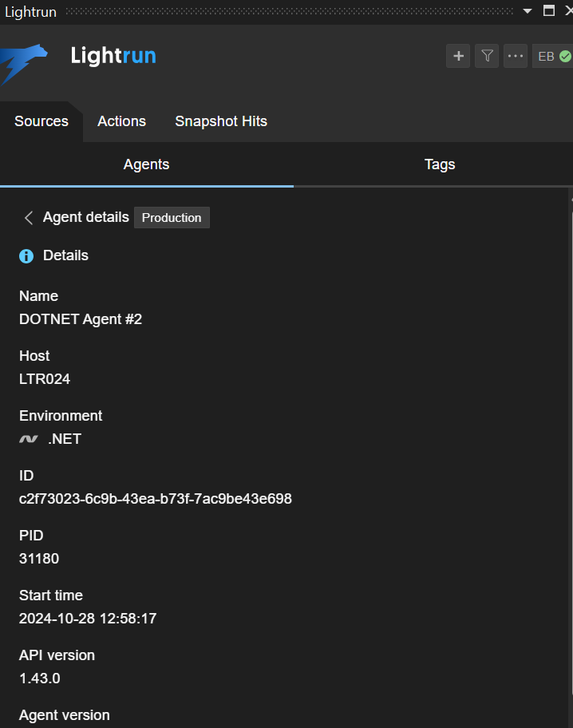Click the blue Details info icon
Viewport: 573px width, 728px height.
click(x=26, y=256)
